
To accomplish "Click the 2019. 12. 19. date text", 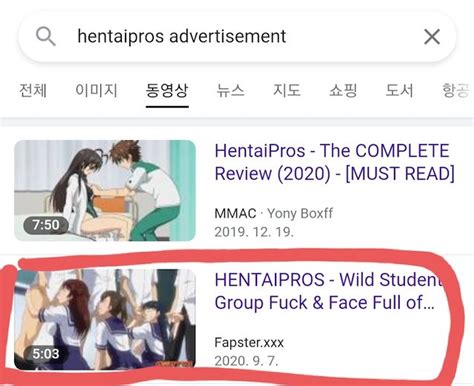I will coord(254,232).
